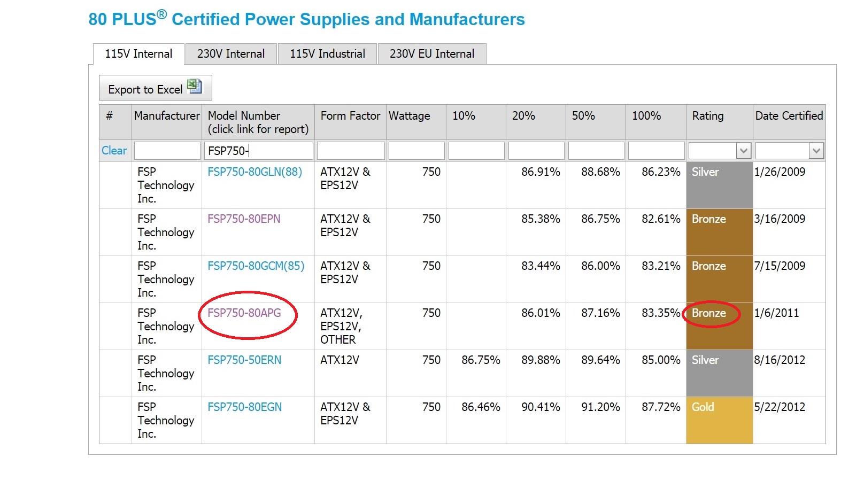The image size is (841, 504).
Task: Click the Model Number filter field
Action: (258, 151)
